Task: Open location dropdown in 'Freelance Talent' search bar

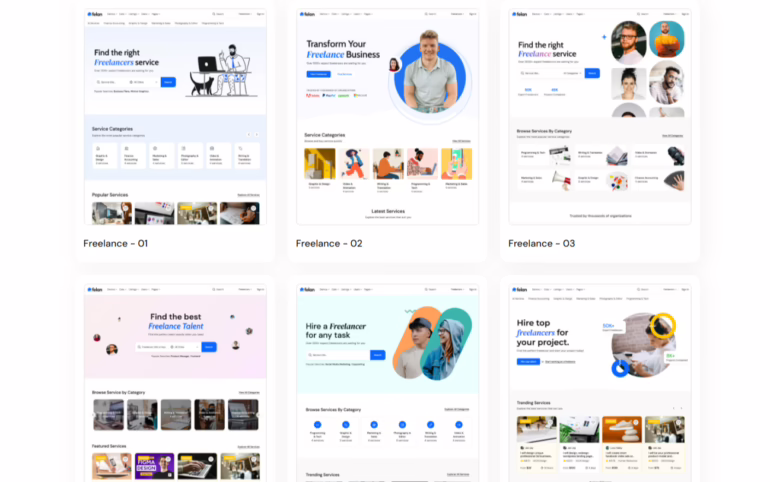Action: (185, 347)
